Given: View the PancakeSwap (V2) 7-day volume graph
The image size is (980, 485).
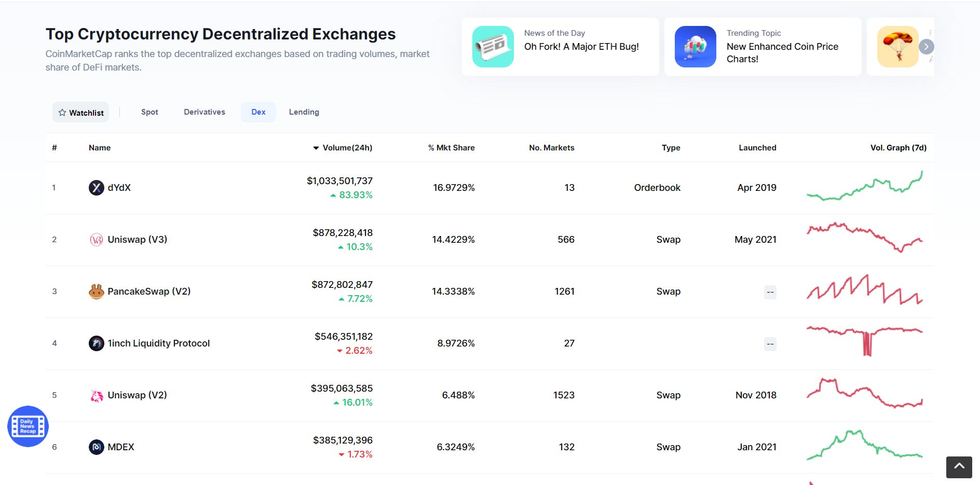Looking at the screenshot, I should pos(865,289).
